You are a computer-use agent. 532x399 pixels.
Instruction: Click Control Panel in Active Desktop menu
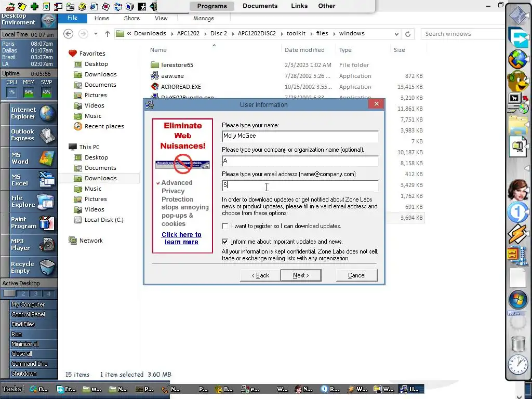tap(29, 314)
